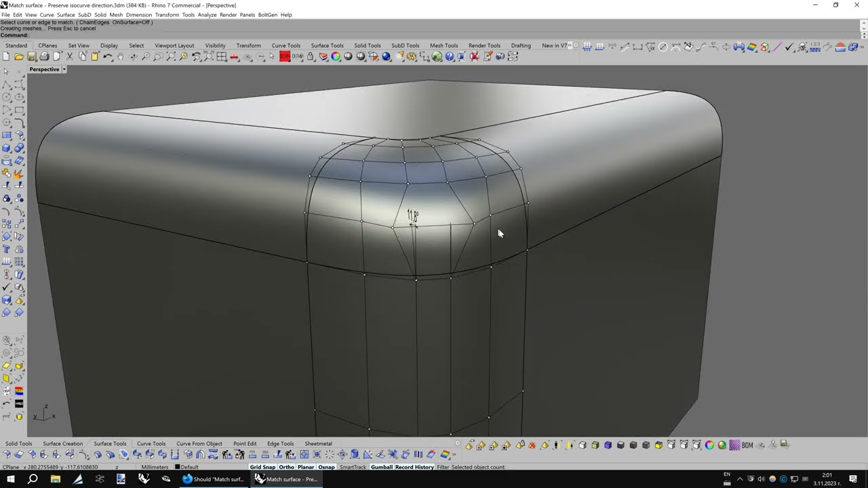Click the Explode icon in left sidebar

(x=20, y=174)
